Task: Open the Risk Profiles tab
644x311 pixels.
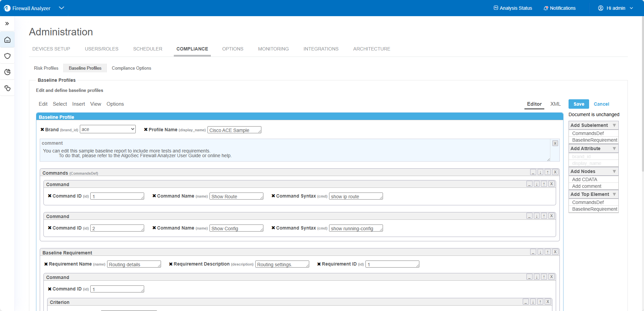Action: click(x=46, y=68)
